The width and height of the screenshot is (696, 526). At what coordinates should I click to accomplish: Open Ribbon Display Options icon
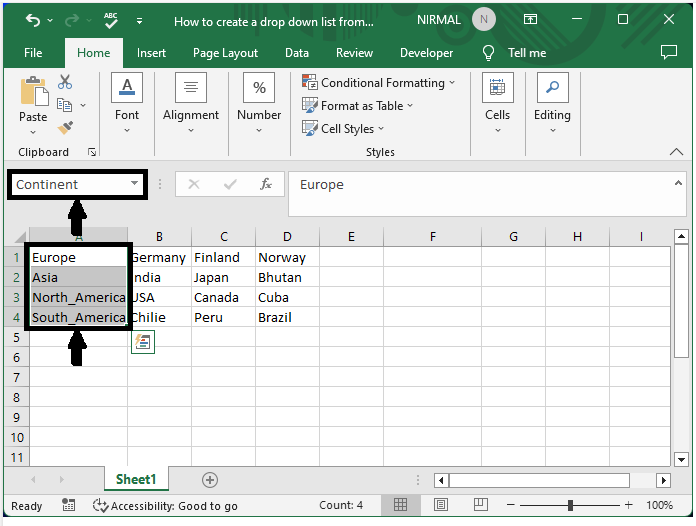point(530,19)
